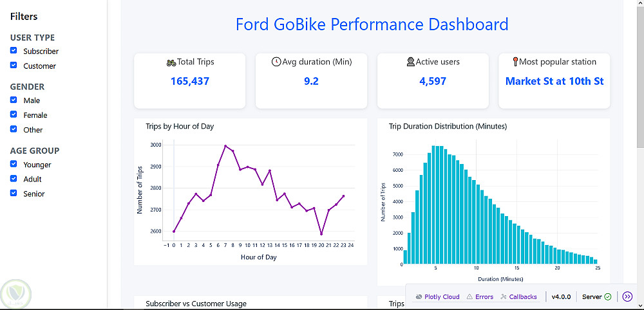Click the bicycle icon beside Total Trips
The height and width of the screenshot is (310, 644).
coord(171,62)
